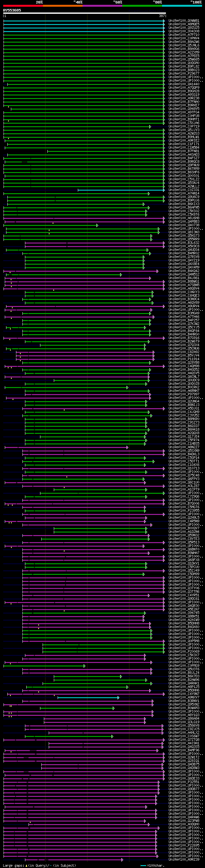205x868 pixels.
Task: Open the UniRef100_O04308 hit label
Action: [184, 31]
